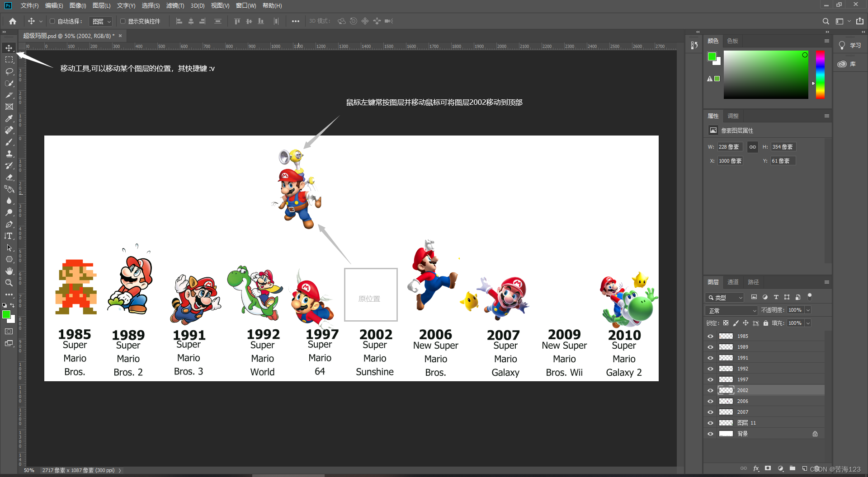Hide the 图层 11 layer

[710, 423]
